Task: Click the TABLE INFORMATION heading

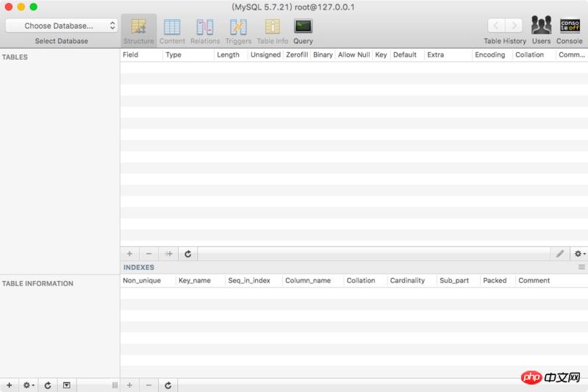Action: point(37,284)
